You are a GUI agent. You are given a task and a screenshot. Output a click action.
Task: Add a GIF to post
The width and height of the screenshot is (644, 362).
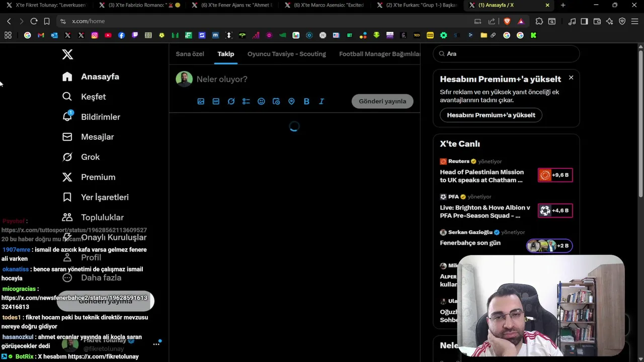216,101
